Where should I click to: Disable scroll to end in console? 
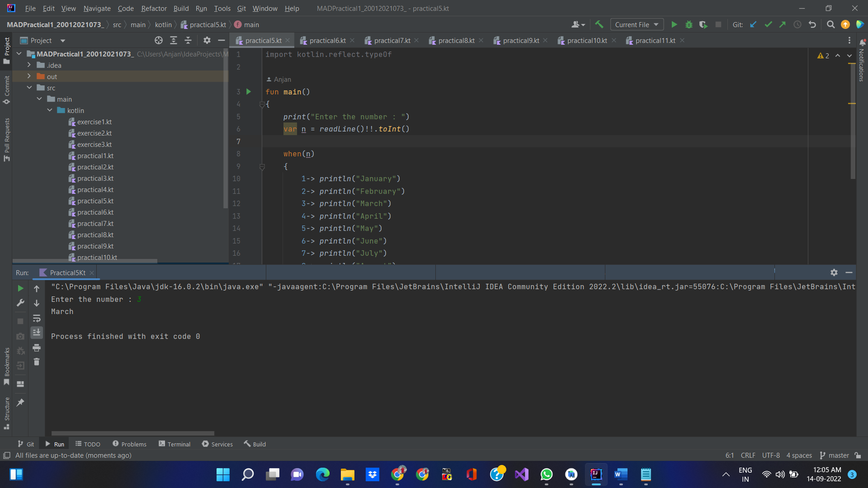point(37,332)
